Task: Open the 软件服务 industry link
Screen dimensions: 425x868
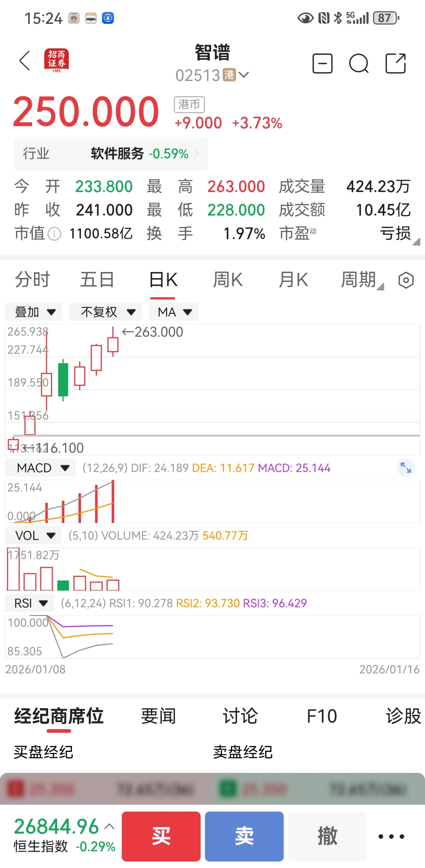Action: tap(139, 154)
